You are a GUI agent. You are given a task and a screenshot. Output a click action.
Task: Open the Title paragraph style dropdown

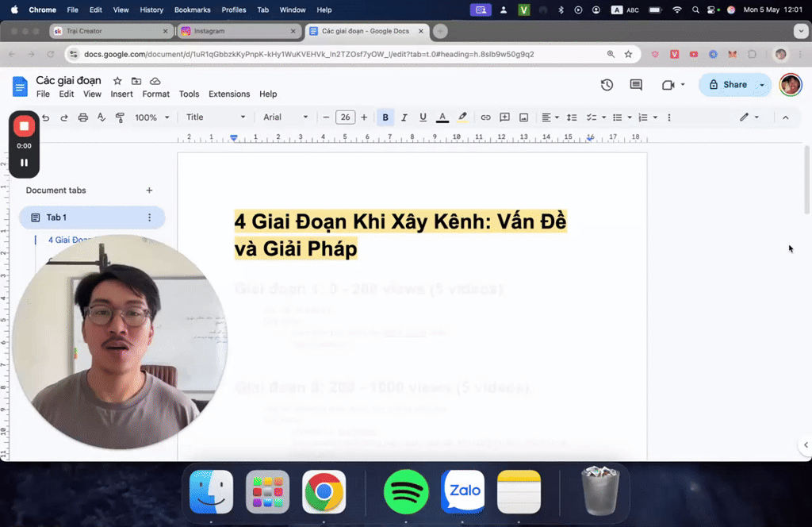(x=216, y=117)
